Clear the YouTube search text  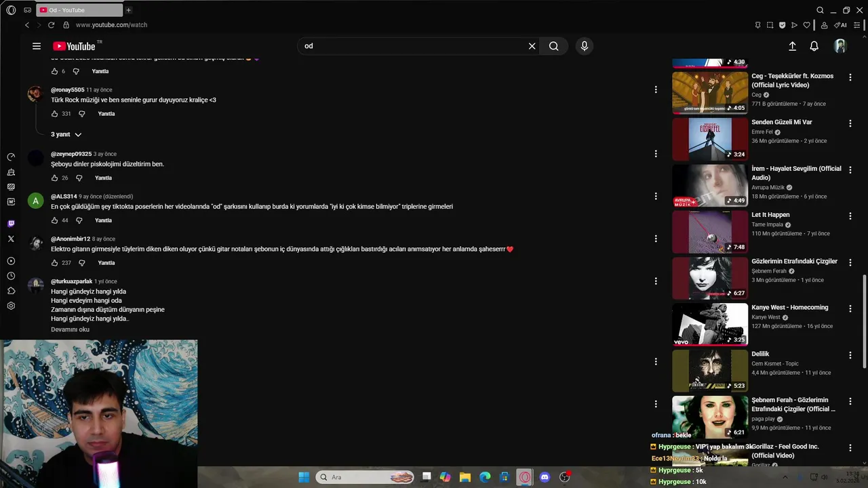pyautogui.click(x=532, y=46)
